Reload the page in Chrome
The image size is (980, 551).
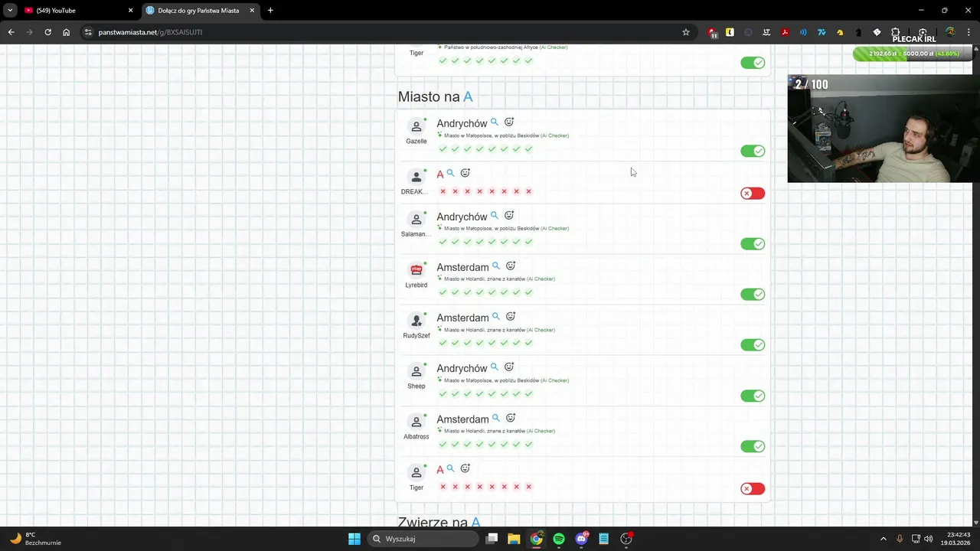pyautogui.click(x=47, y=32)
